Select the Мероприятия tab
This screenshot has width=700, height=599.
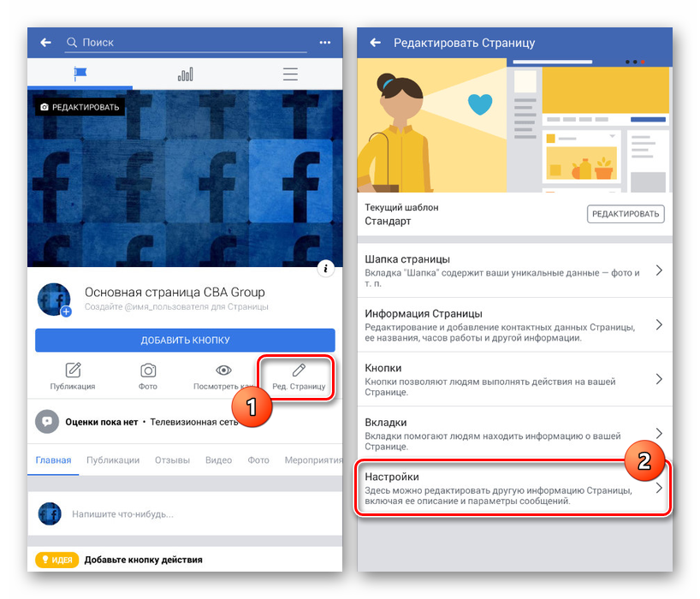[313, 460]
